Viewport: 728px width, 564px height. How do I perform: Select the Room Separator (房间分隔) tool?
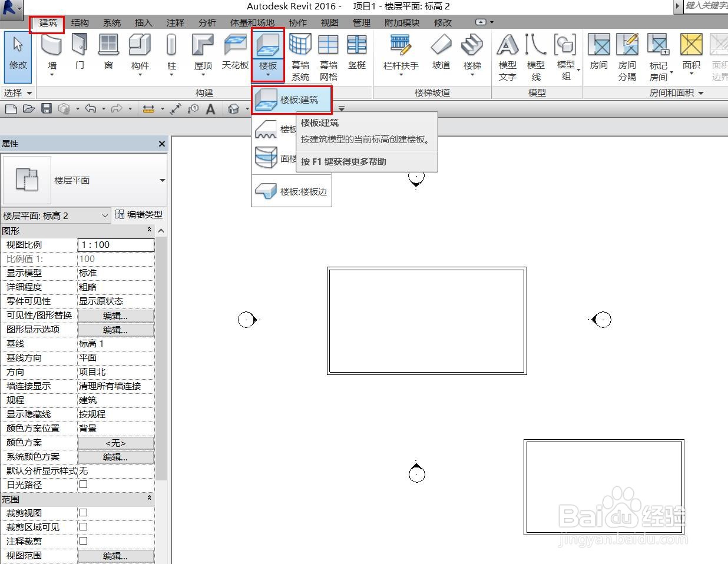point(627,57)
